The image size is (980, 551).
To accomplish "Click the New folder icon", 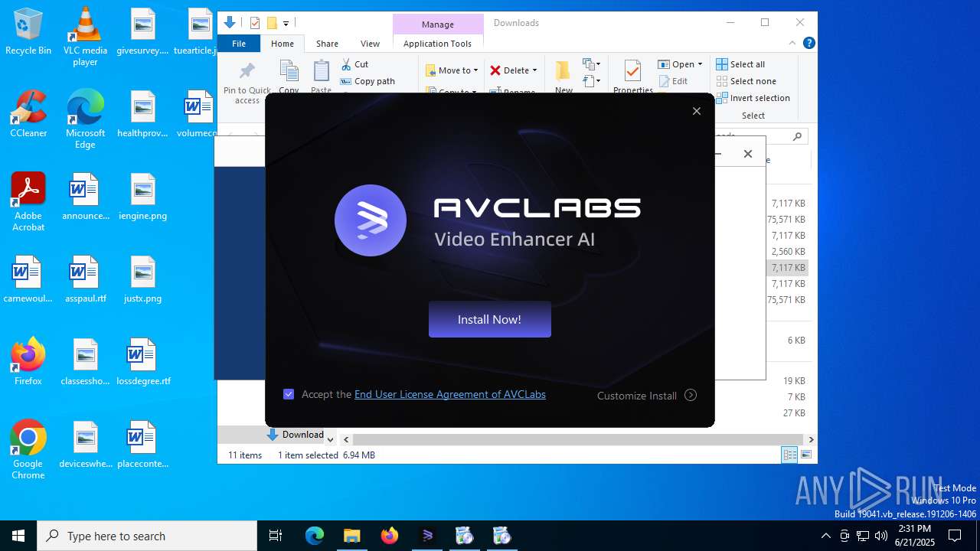I will pos(563,71).
